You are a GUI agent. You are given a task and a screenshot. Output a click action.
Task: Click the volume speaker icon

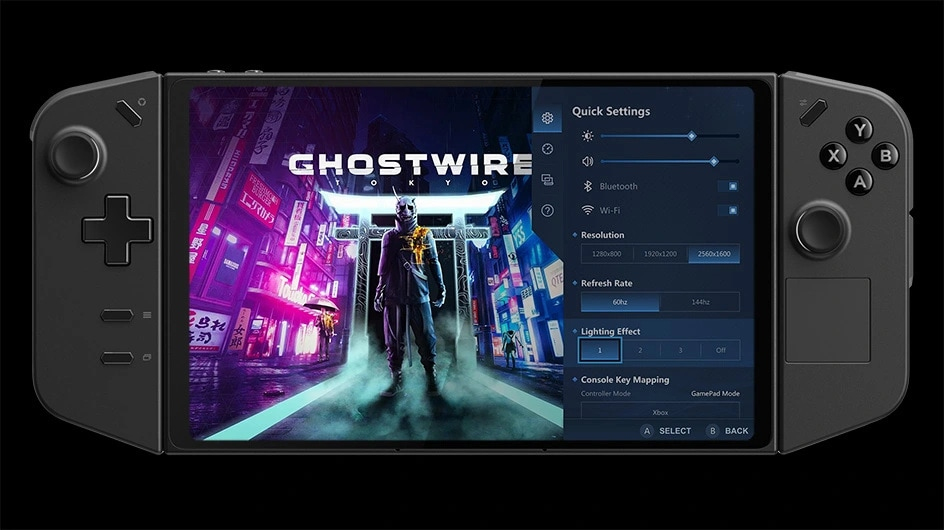coord(588,161)
